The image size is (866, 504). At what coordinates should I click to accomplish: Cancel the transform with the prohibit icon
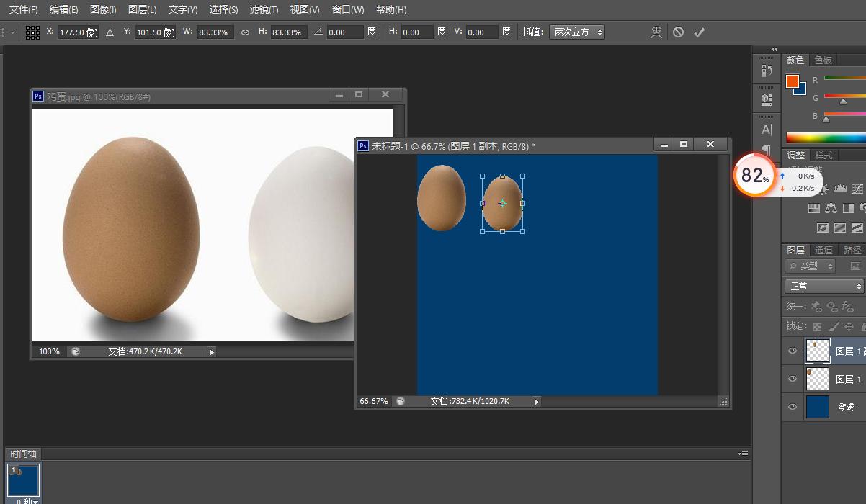(677, 32)
